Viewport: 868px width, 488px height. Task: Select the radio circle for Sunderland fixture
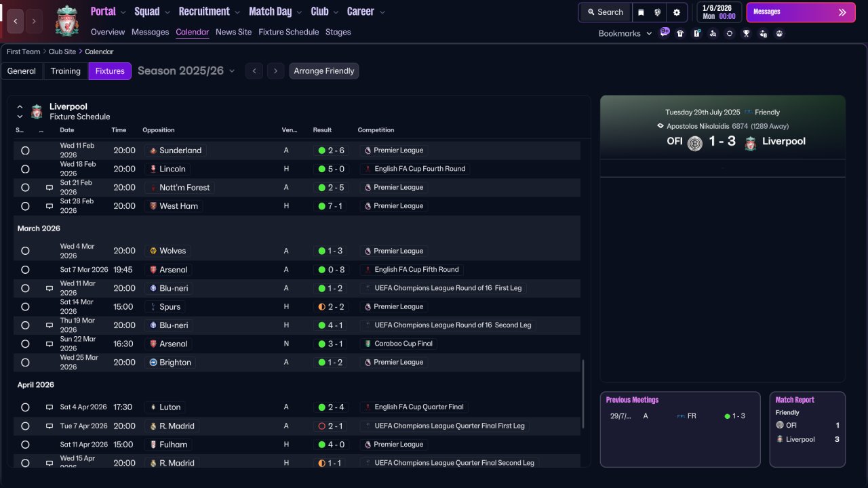click(x=25, y=150)
